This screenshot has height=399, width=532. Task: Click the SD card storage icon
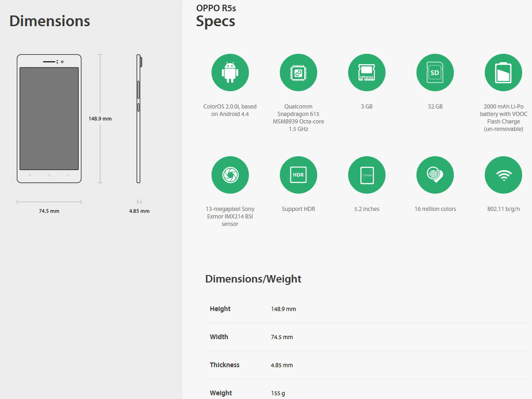435,73
